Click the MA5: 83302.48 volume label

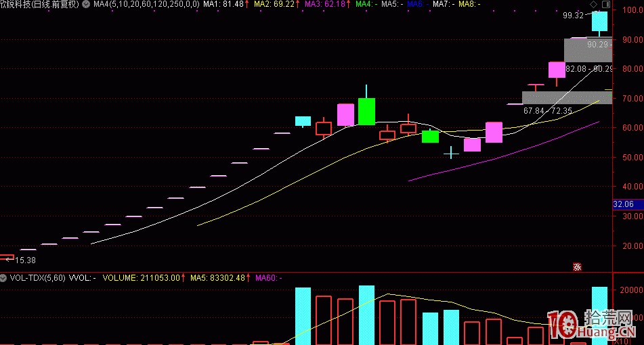tap(219, 277)
